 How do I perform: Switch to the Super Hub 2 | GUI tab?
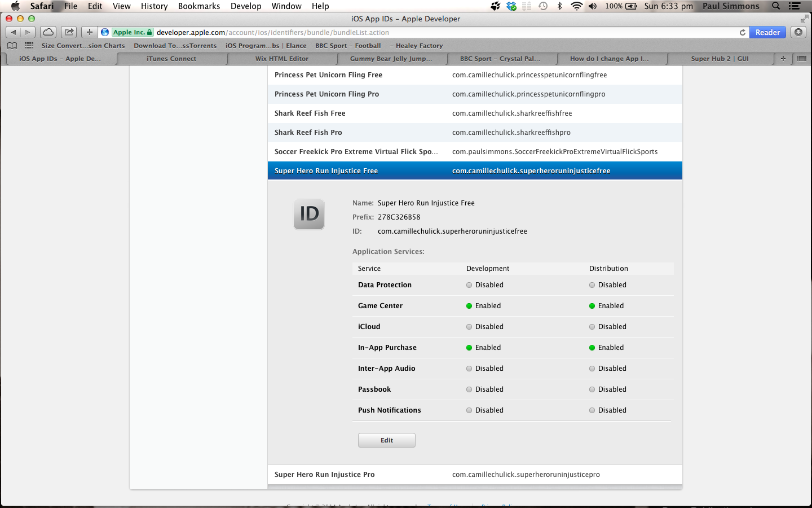click(x=720, y=59)
